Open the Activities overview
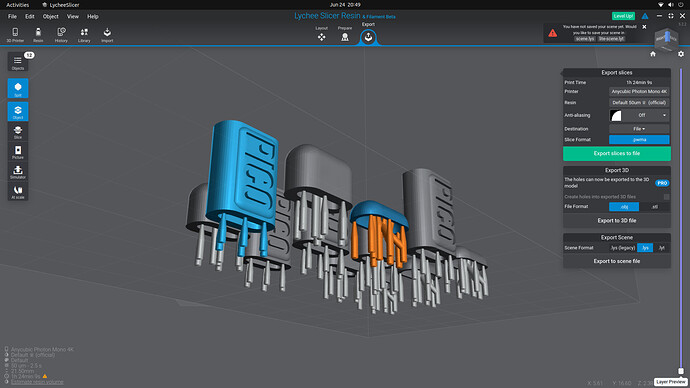The width and height of the screenshot is (690, 388). [x=18, y=5]
